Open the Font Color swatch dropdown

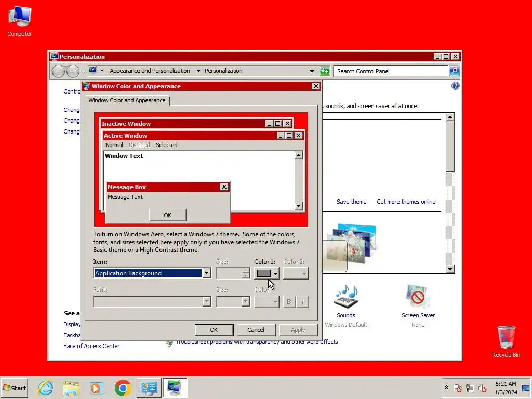pyautogui.click(x=267, y=302)
